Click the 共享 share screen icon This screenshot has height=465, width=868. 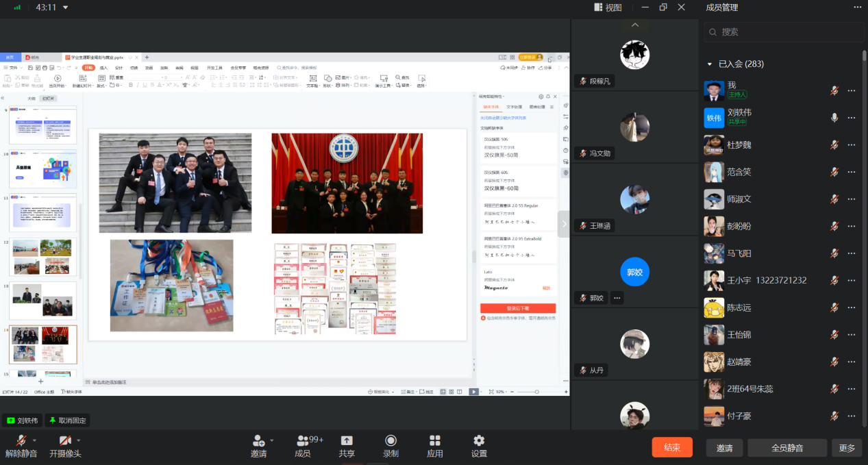coord(347,441)
